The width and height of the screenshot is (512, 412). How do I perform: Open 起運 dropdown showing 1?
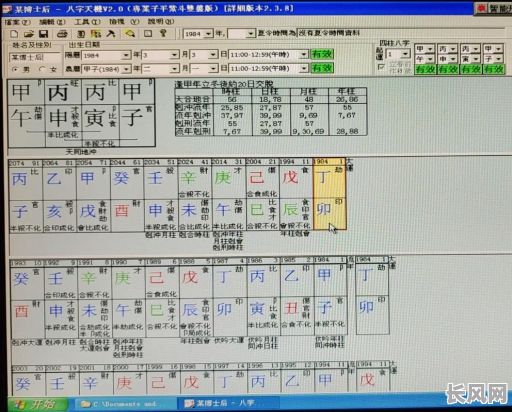405,54
